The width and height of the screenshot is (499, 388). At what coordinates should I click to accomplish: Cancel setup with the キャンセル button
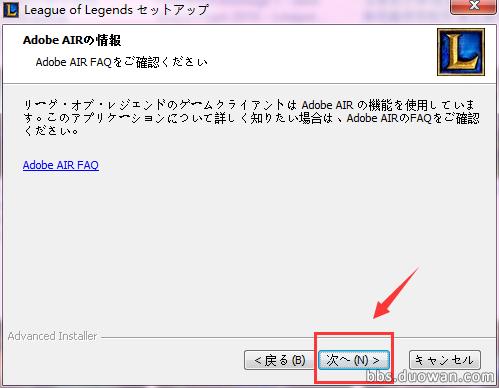click(445, 360)
